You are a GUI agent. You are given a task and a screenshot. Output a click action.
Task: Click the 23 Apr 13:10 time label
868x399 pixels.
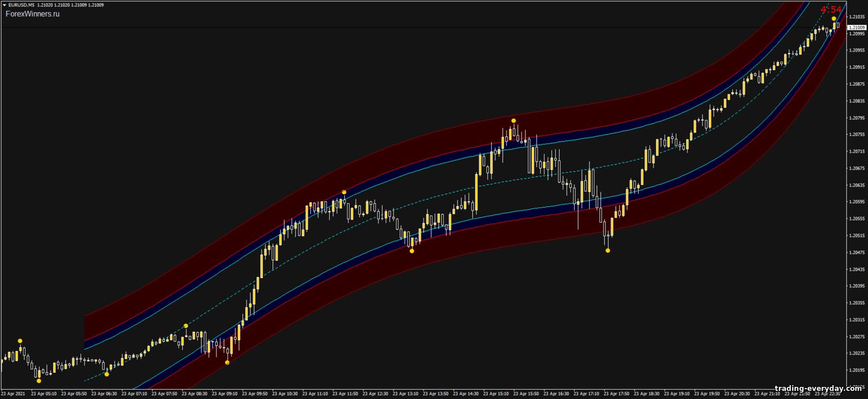405,394
